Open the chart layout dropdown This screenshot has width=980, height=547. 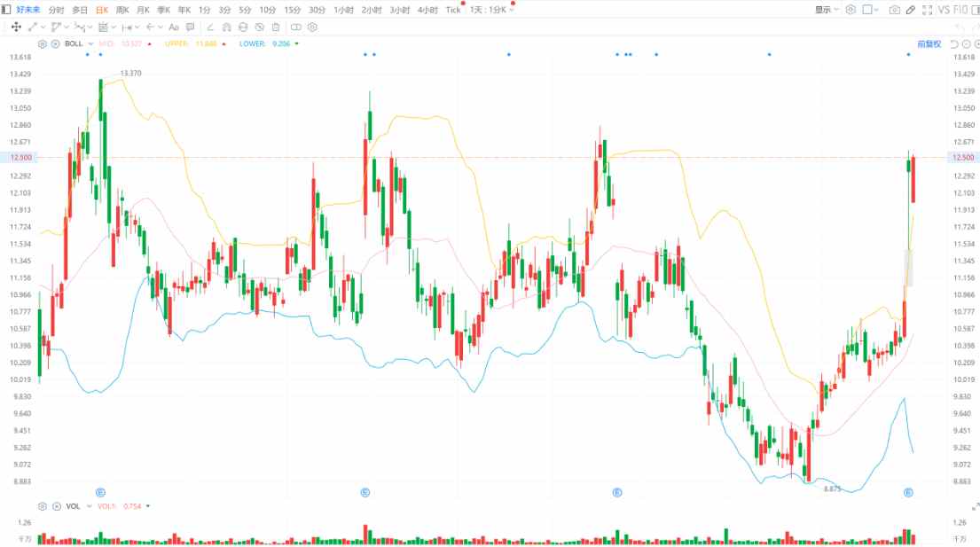[870, 10]
